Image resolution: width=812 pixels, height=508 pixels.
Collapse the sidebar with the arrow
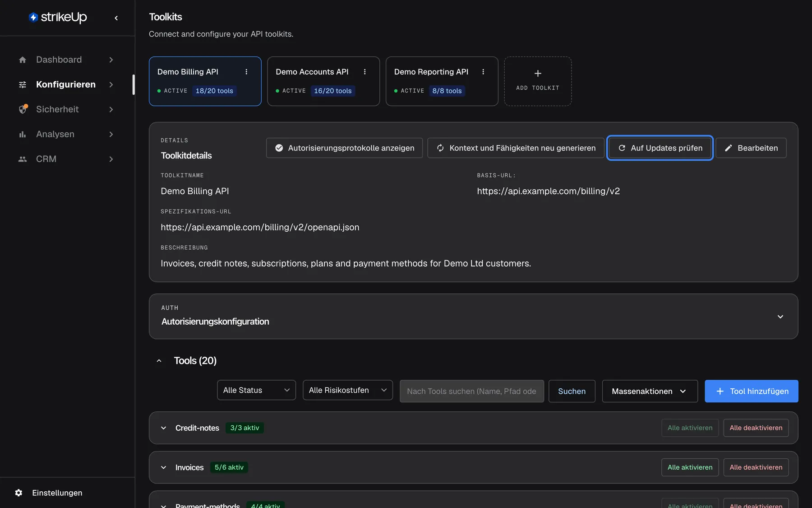(x=116, y=18)
